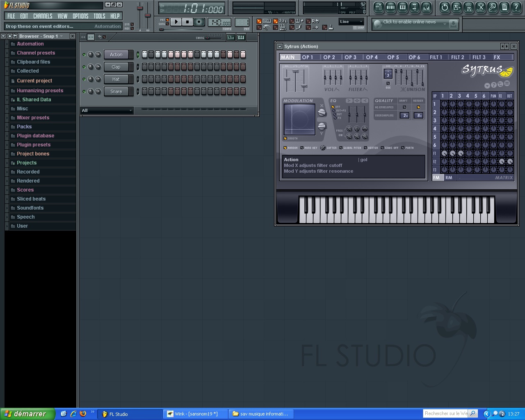Click the 8x render oversampling button
Image resolution: width=525 pixels, height=420 pixels.
tap(419, 116)
